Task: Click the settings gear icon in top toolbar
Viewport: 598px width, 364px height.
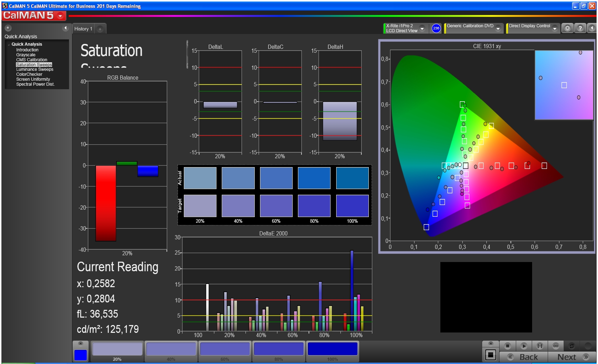Action: click(x=567, y=28)
